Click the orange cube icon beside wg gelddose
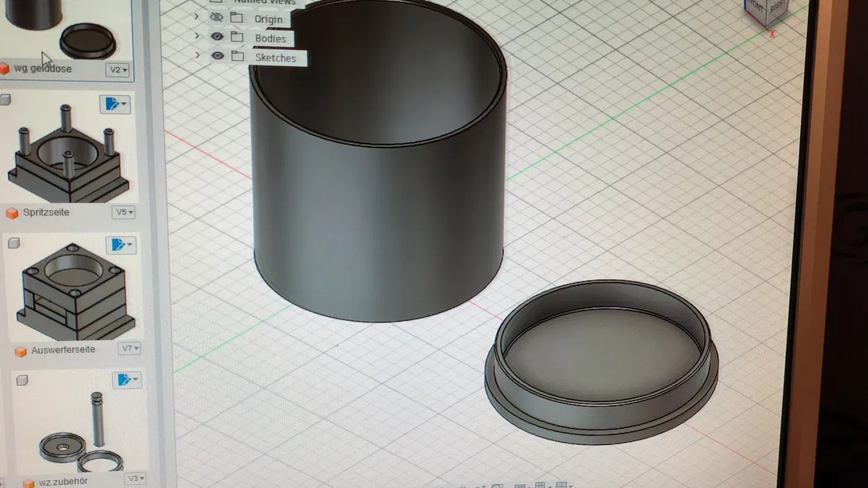The image size is (868, 488). [5, 69]
